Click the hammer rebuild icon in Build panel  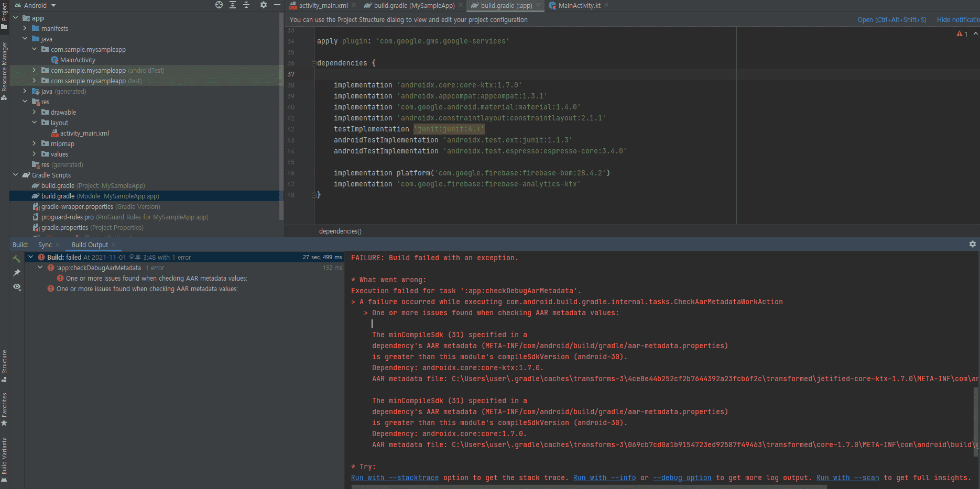click(17, 259)
